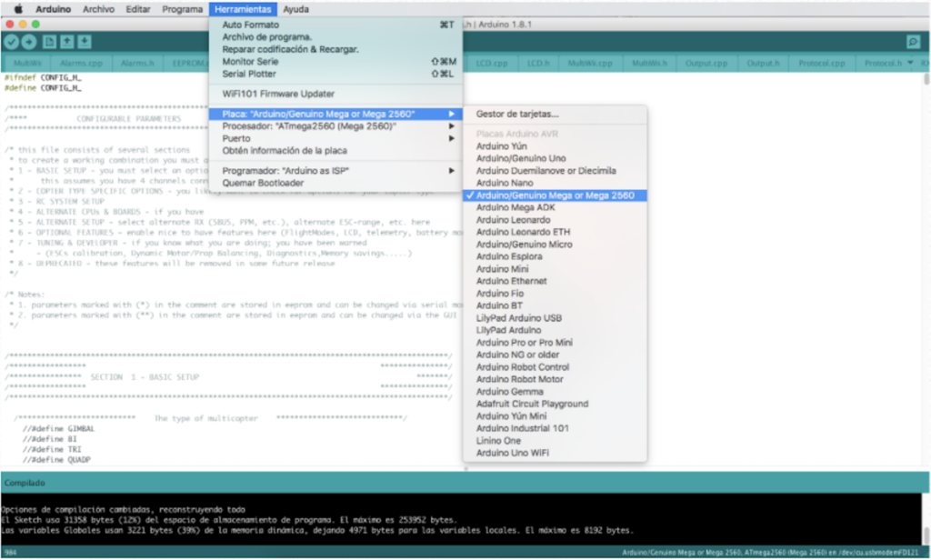931x560 pixels.
Task: Click the Save sketch down-arrow icon
Action: [x=84, y=42]
